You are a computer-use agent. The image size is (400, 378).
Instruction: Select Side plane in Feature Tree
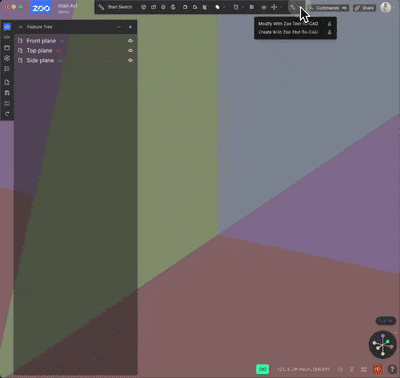click(40, 60)
